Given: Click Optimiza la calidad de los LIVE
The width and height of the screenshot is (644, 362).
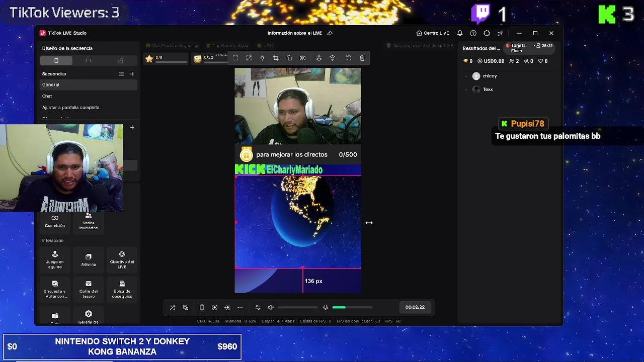Looking at the screenshot, I should click(x=420, y=46).
